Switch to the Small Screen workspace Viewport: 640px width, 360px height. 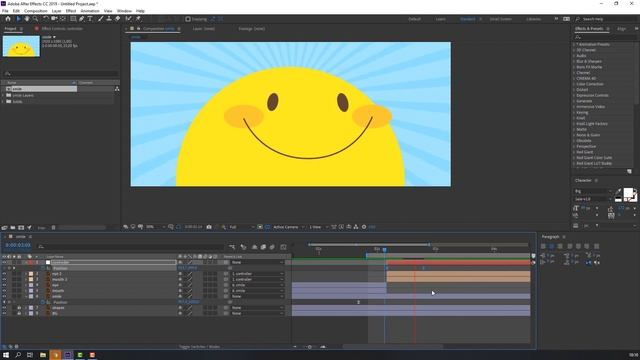pos(501,19)
